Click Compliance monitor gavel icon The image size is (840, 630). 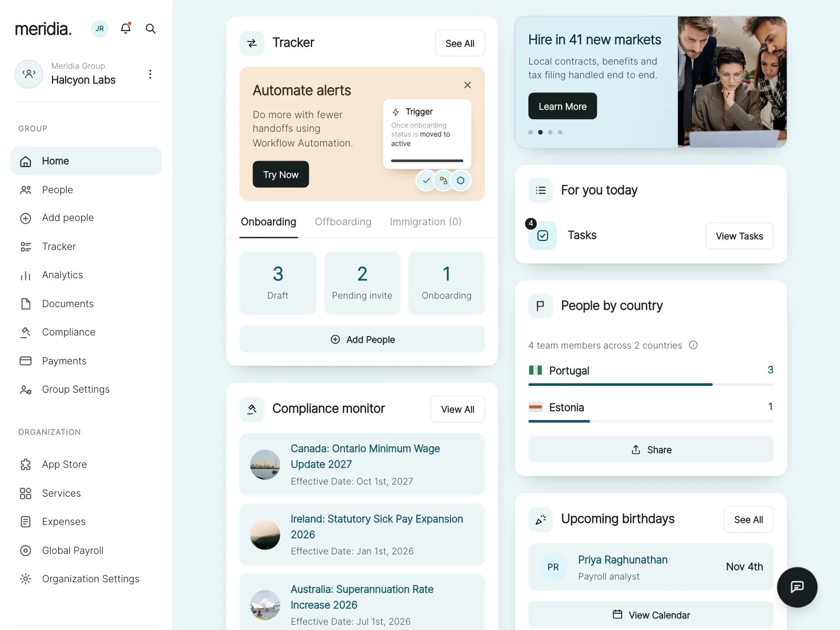click(252, 409)
